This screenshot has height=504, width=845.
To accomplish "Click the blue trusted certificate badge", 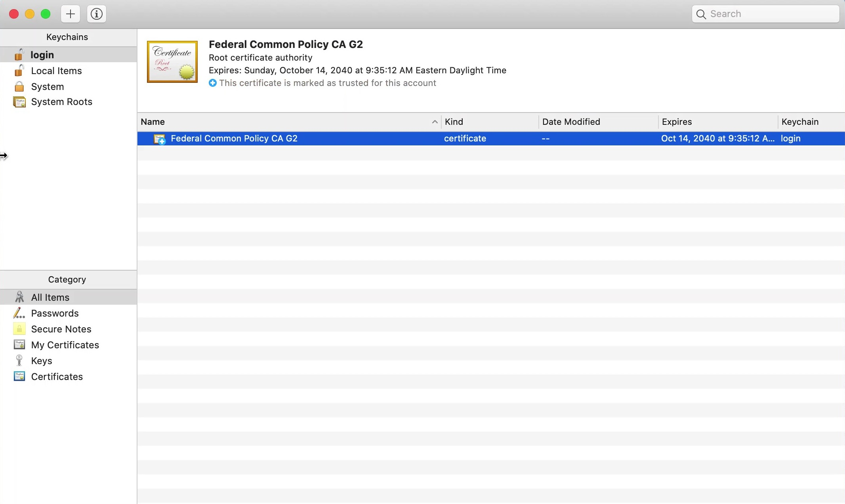I will tap(213, 83).
